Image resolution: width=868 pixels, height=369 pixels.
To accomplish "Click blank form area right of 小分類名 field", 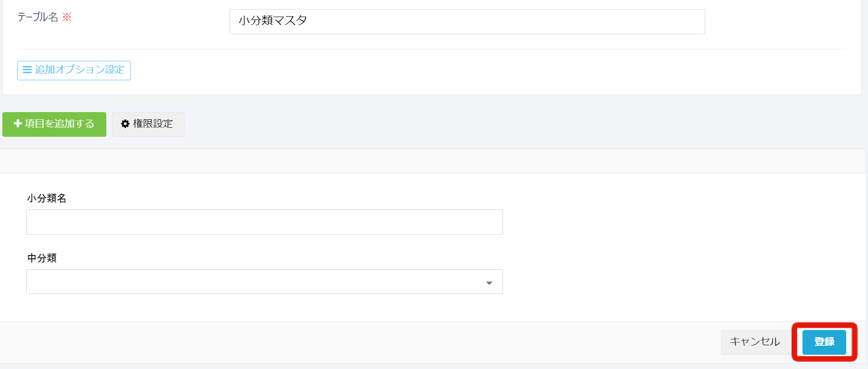I will pos(664,222).
